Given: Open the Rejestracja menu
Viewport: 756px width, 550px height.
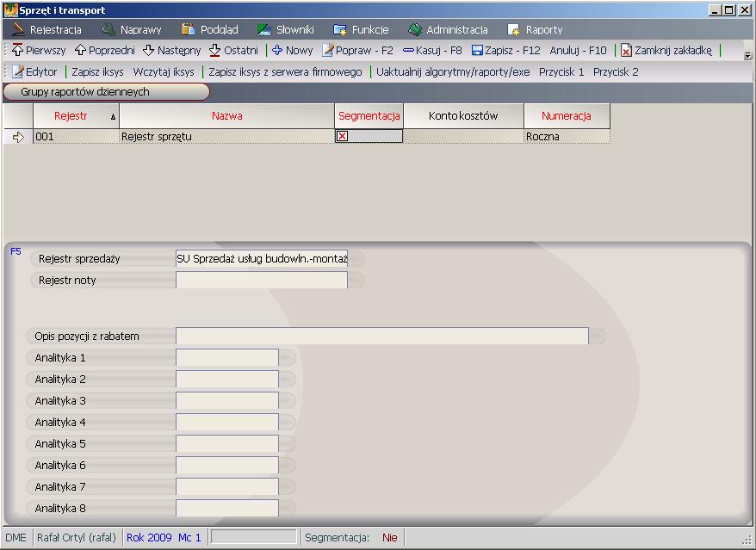Looking at the screenshot, I should [46, 30].
